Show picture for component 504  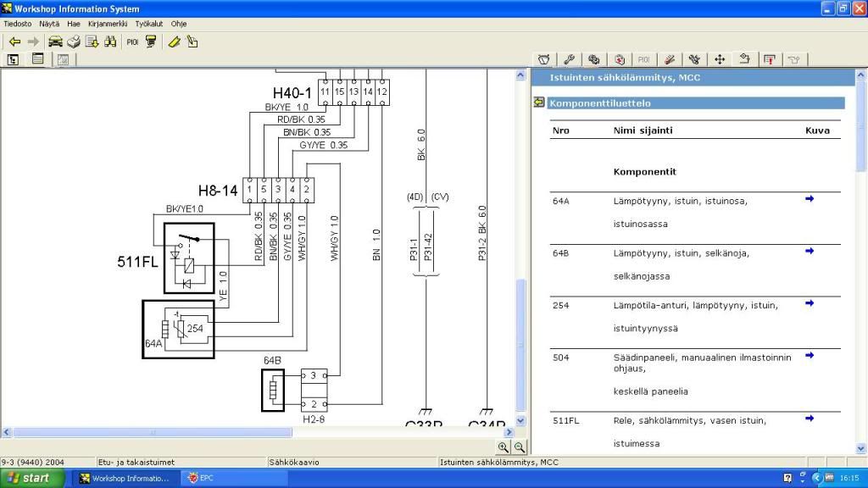(810, 355)
